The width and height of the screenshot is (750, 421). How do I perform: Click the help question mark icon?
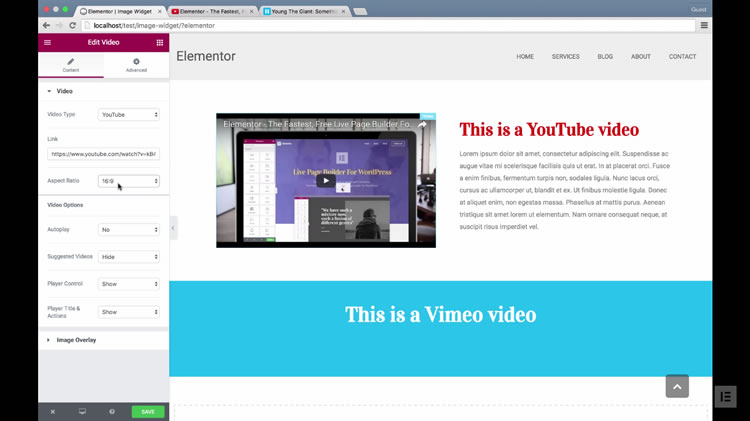tap(112, 411)
